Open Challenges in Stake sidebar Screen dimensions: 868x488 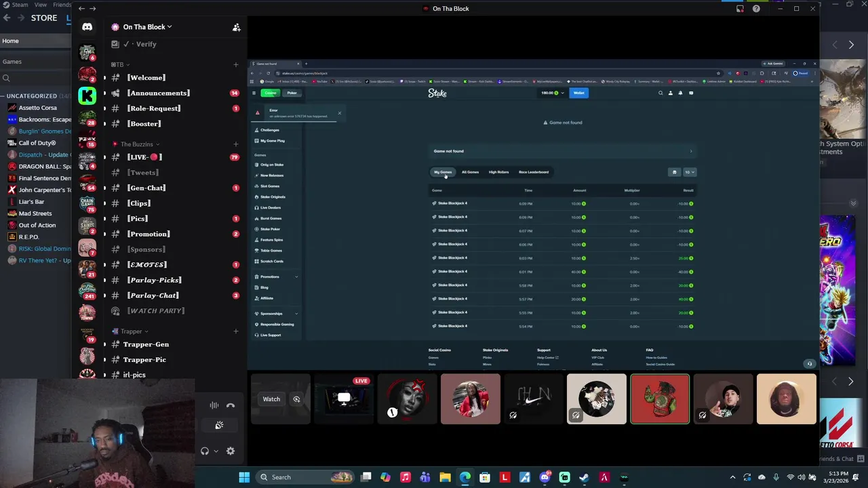pos(269,130)
